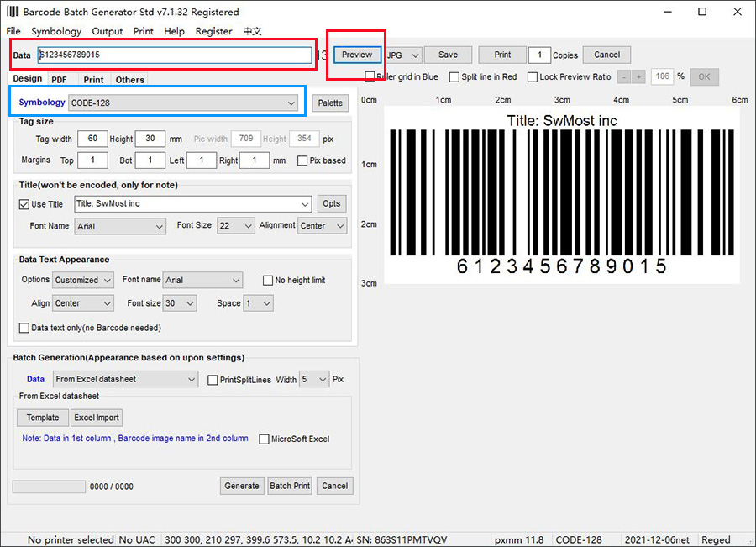
Task: Open the title Alignment dropdown
Action: click(x=322, y=226)
